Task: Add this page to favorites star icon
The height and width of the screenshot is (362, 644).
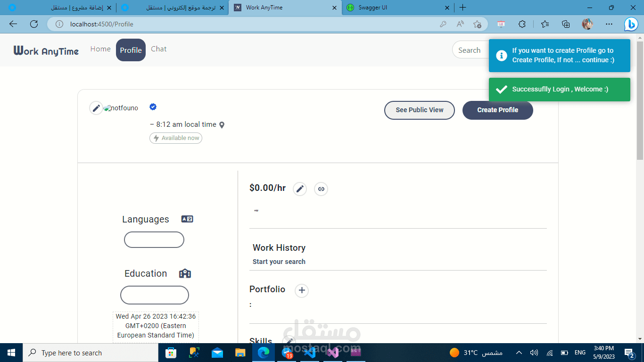Action: coord(477,24)
